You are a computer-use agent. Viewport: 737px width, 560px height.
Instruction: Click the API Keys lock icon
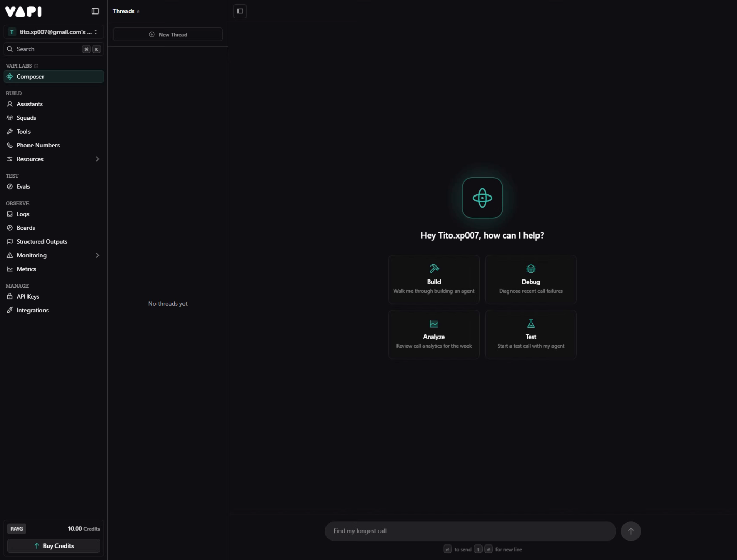pos(10,297)
